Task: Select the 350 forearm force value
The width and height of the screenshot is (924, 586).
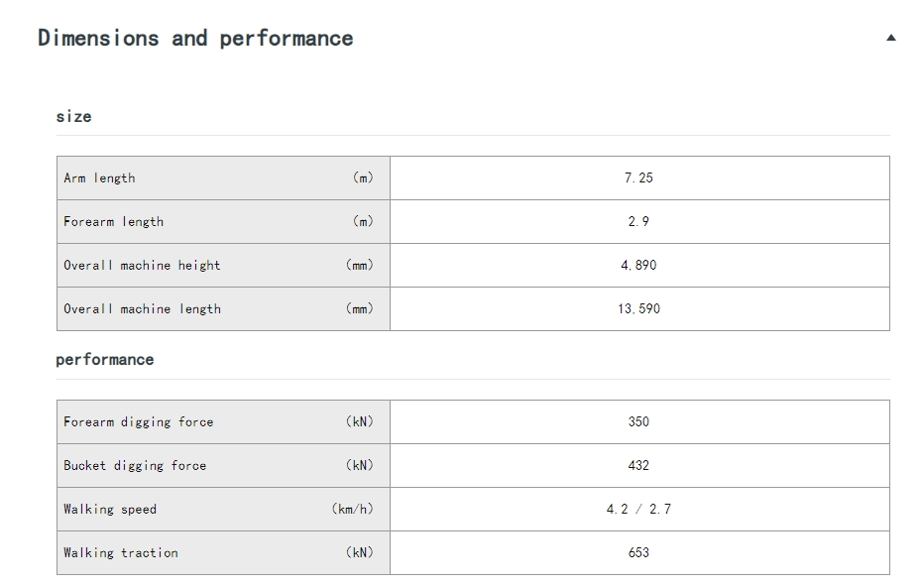Action: tap(639, 422)
